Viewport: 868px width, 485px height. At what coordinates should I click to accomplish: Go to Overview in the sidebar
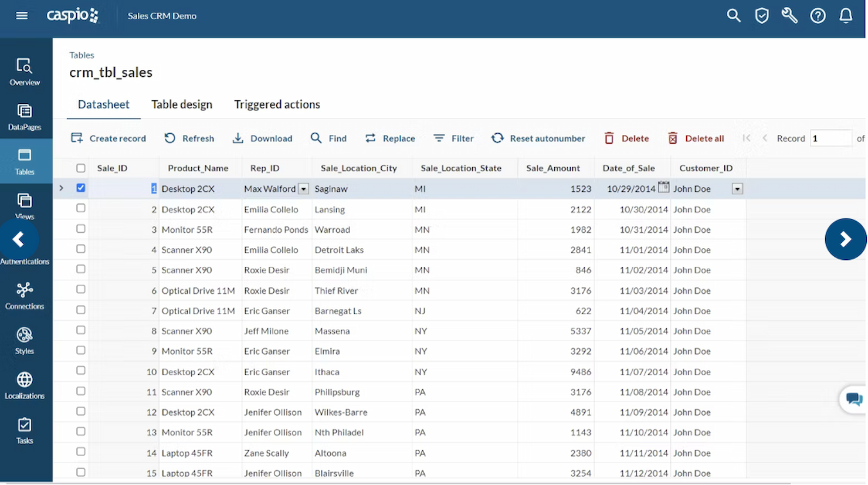25,72
